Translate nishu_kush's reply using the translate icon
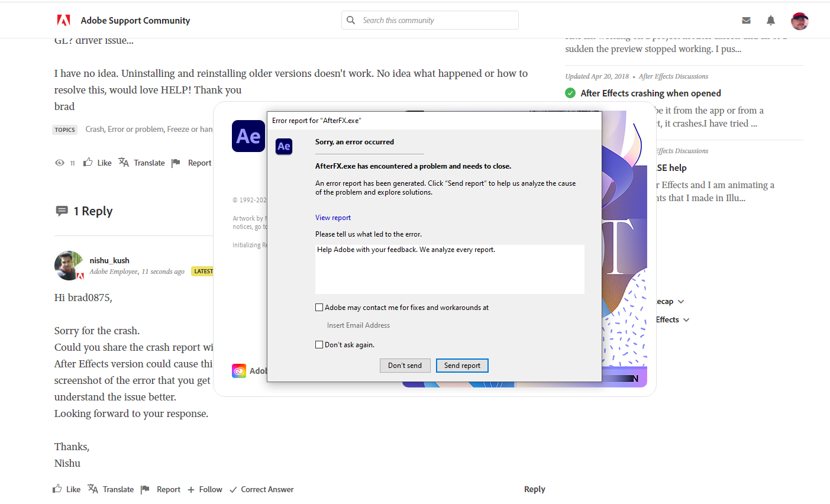This screenshot has width=830, height=504. (x=93, y=489)
